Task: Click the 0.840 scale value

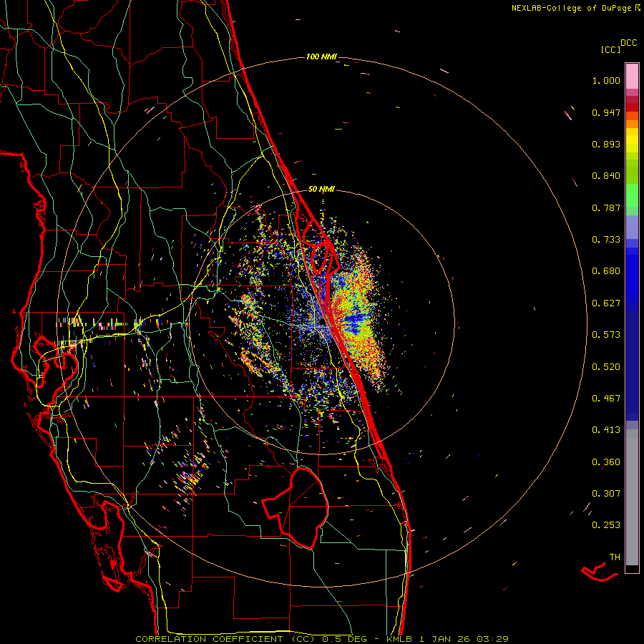Action: coord(606,176)
